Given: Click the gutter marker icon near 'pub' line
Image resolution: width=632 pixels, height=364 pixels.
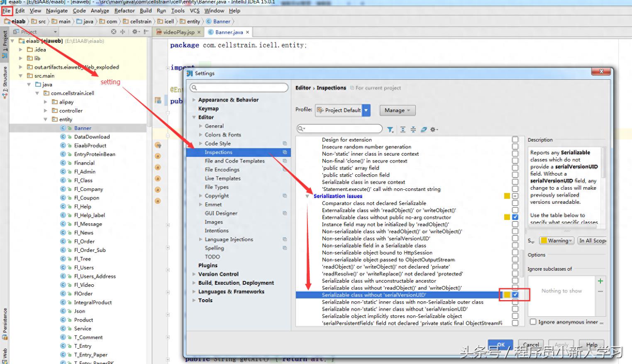Looking at the screenshot, I should [158, 100].
